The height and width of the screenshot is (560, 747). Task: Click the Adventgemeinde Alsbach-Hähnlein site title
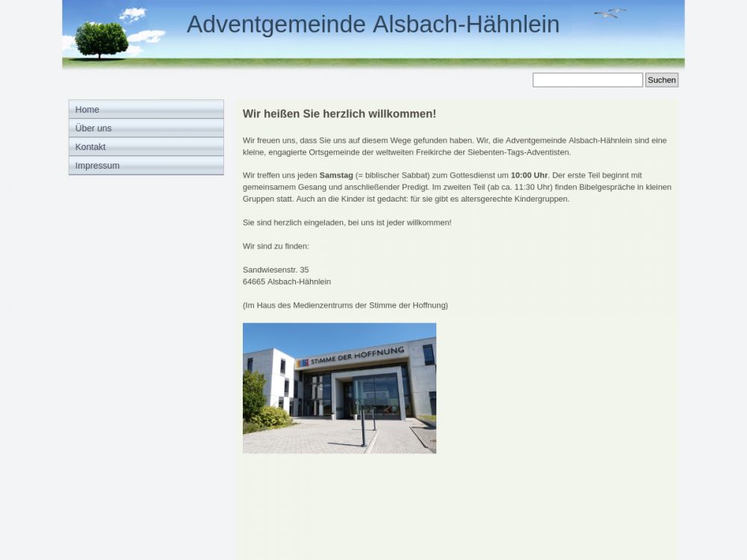pyautogui.click(x=373, y=25)
